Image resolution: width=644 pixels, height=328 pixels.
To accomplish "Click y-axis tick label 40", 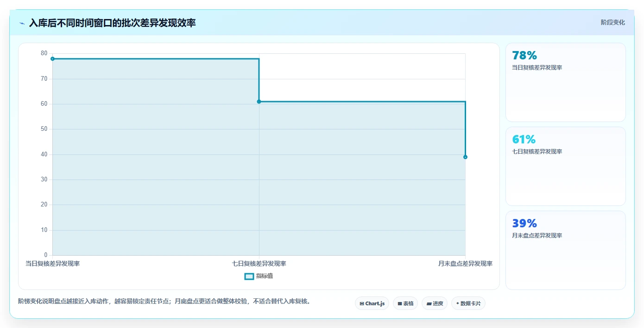I will (44, 154).
